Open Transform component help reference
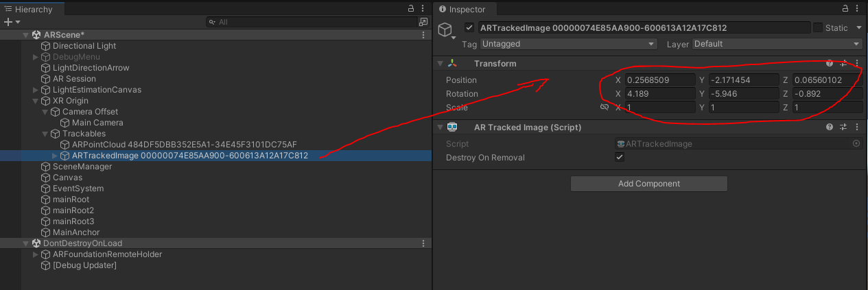Screen dimensions: 868x290 [x=830, y=64]
